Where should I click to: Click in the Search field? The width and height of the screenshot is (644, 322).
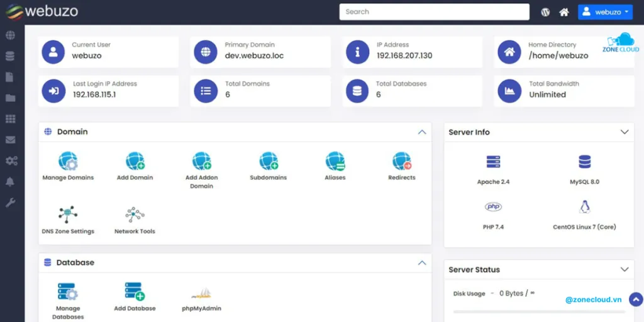coord(434,12)
